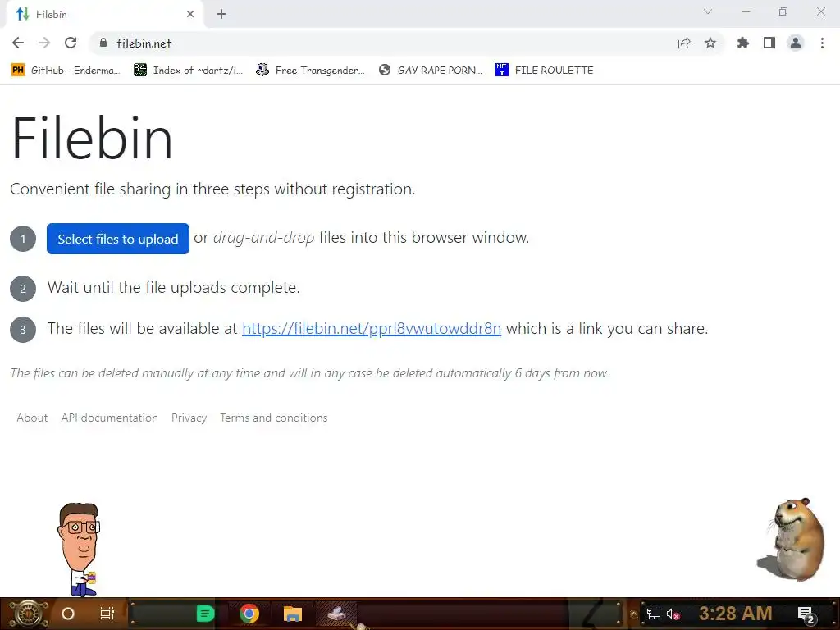This screenshot has height=630, width=840.
Task: Open Google Chrome from the taskbar
Action: point(249,614)
